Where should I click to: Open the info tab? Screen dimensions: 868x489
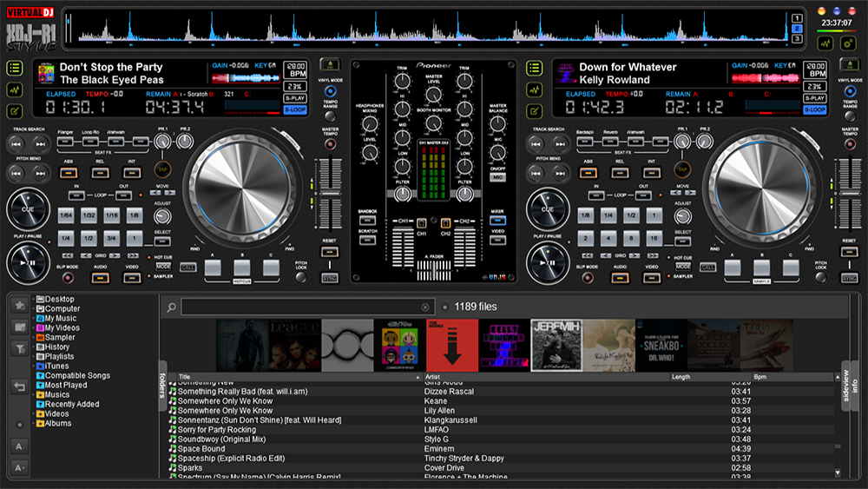click(855, 386)
